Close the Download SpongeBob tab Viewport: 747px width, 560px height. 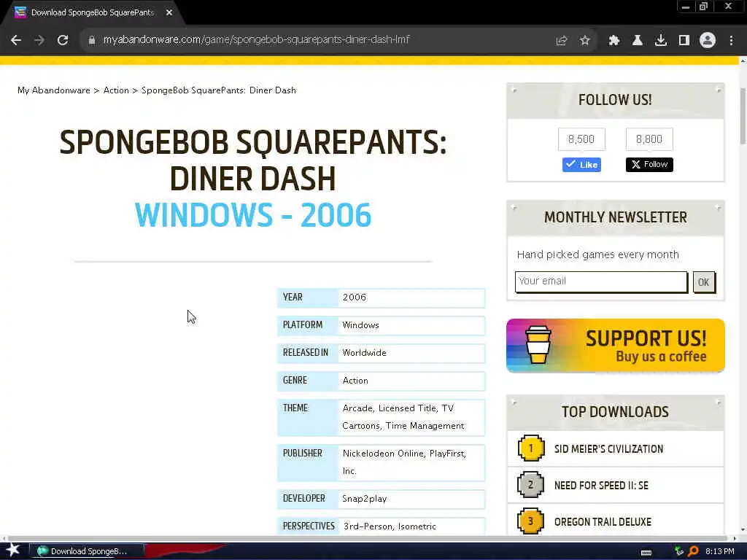[169, 13]
